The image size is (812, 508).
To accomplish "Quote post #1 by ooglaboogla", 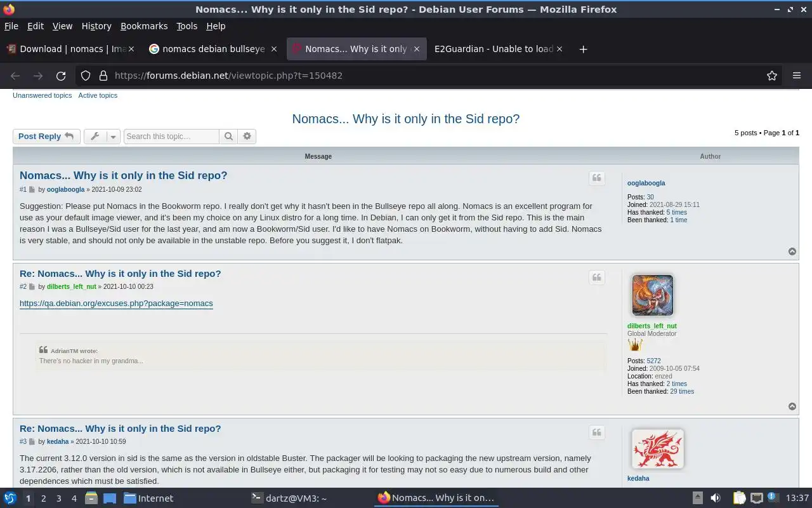I will (x=597, y=178).
